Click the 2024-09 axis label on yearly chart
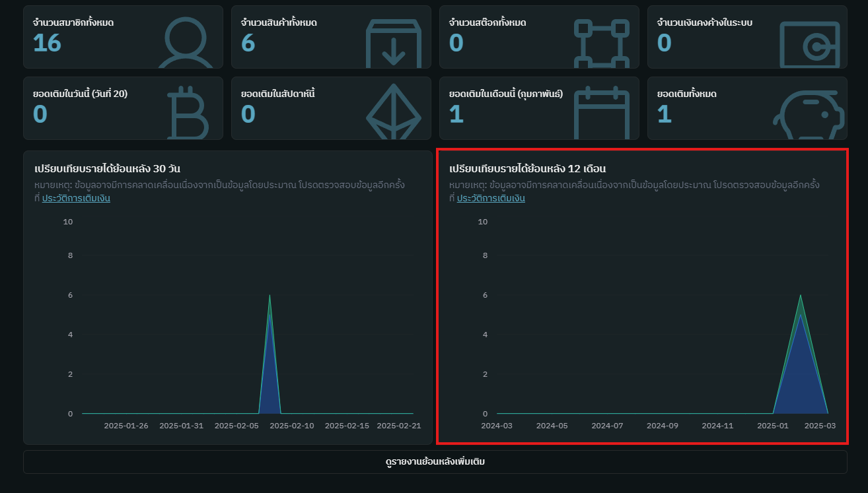The width and height of the screenshot is (868, 493). click(663, 426)
